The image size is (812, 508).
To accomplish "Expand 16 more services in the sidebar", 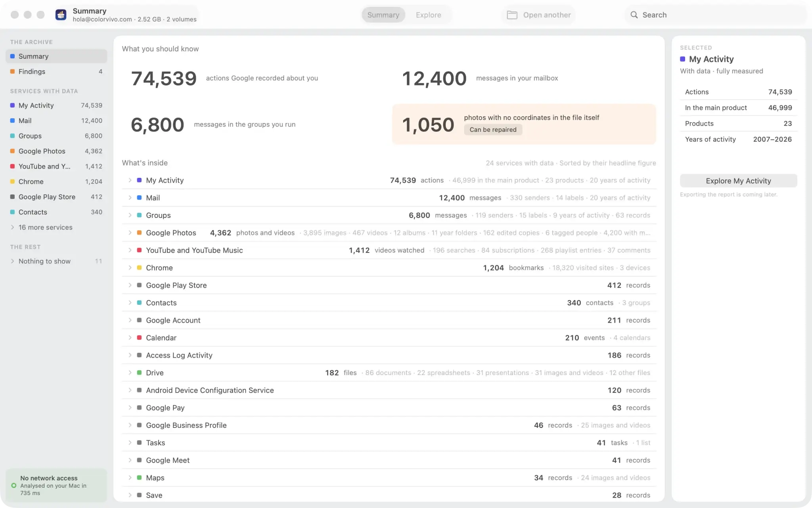I will (x=12, y=227).
